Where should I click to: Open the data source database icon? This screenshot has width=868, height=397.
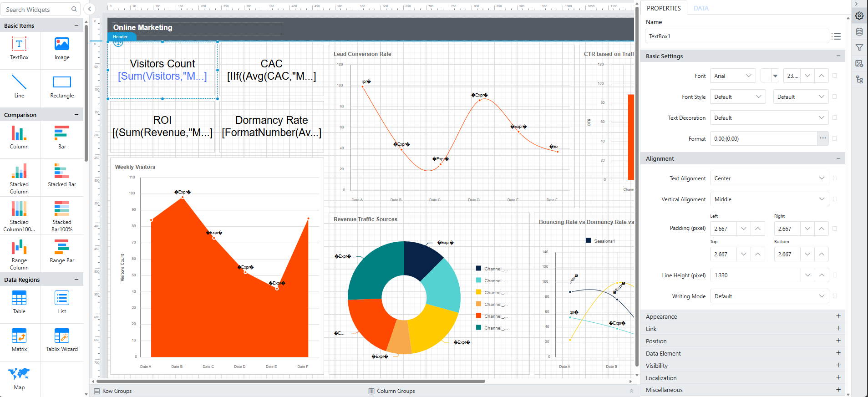coord(859,32)
